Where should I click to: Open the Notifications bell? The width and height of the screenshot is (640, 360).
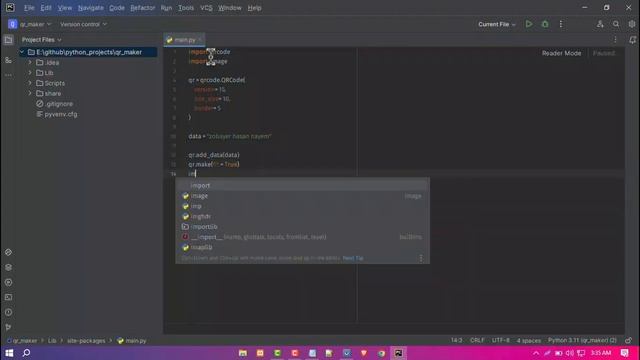tap(632, 40)
